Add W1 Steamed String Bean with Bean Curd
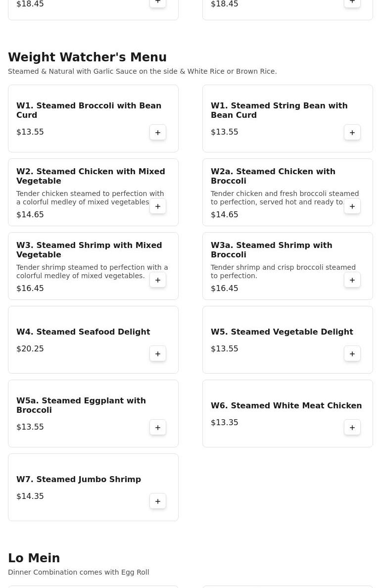Viewport: 381px width, 588px height. [352, 133]
